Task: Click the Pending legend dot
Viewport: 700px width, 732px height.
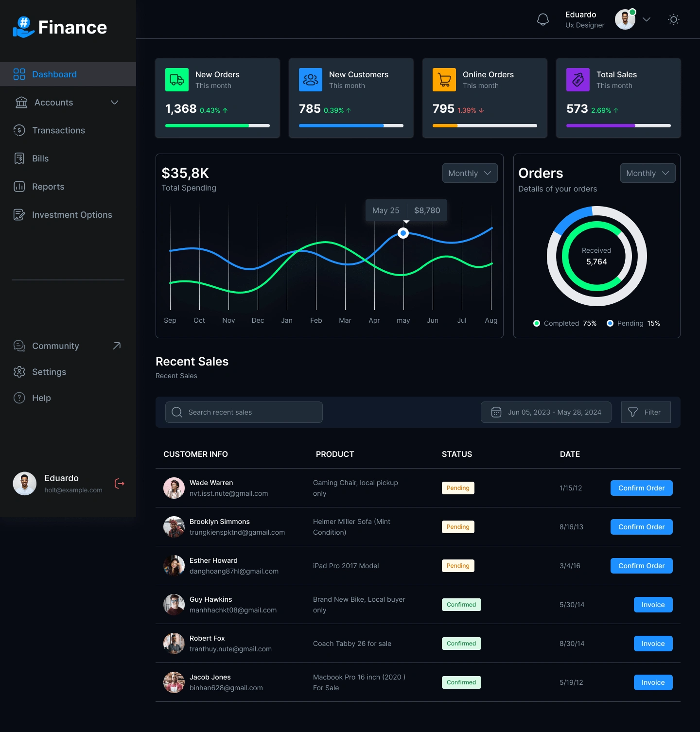Action: pyautogui.click(x=610, y=323)
